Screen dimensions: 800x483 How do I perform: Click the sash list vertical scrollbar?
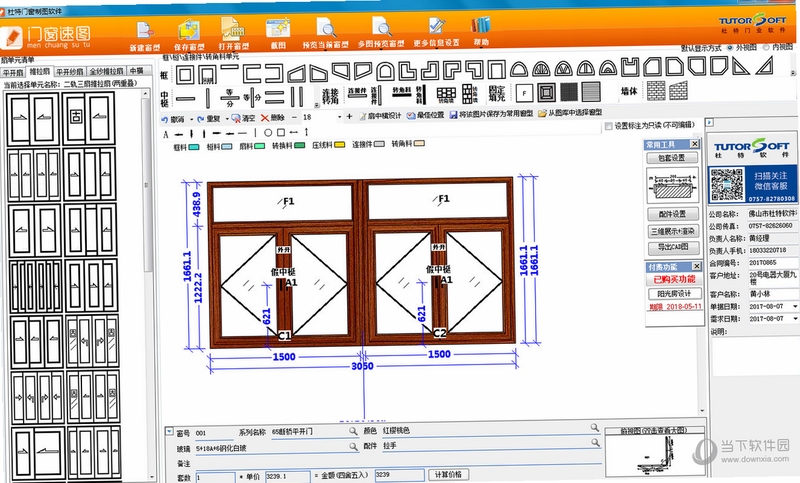click(147, 286)
